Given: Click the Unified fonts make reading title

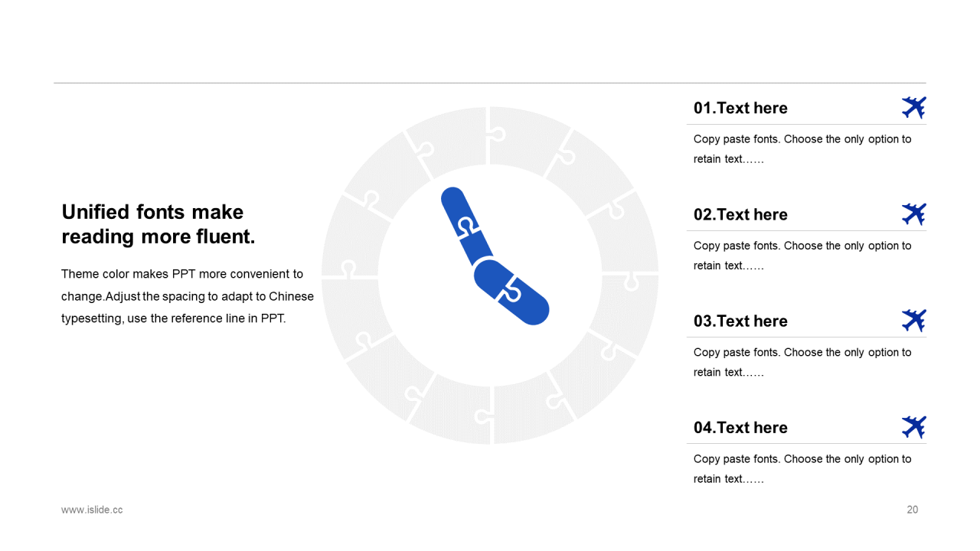Looking at the screenshot, I should point(158,224).
